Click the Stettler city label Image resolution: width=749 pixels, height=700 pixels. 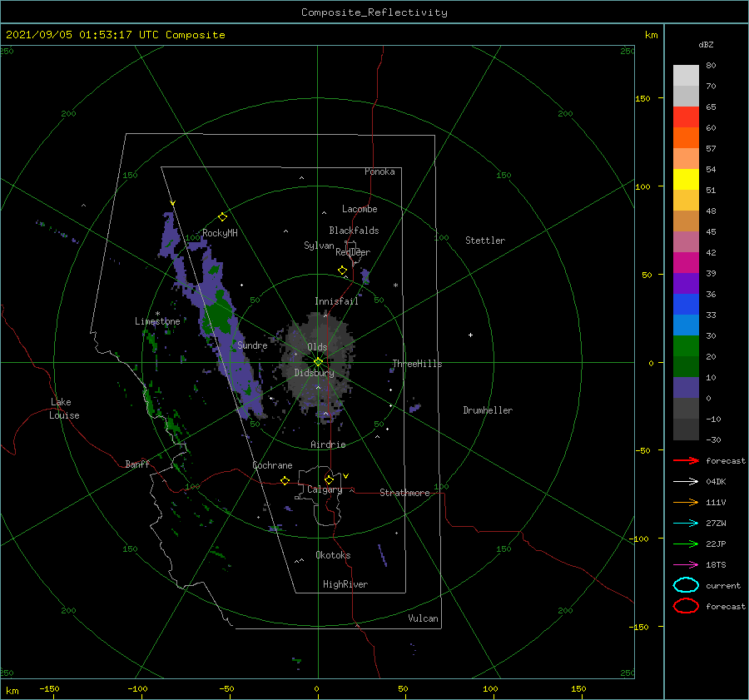click(485, 241)
